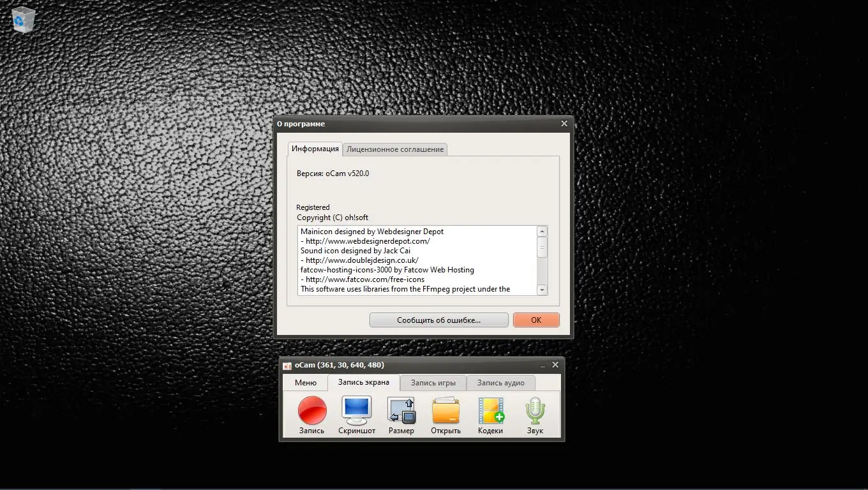This screenshot has height=490, width=868.
Task: Click the credits scrollbar down arrow
Action: click(542, 290)
